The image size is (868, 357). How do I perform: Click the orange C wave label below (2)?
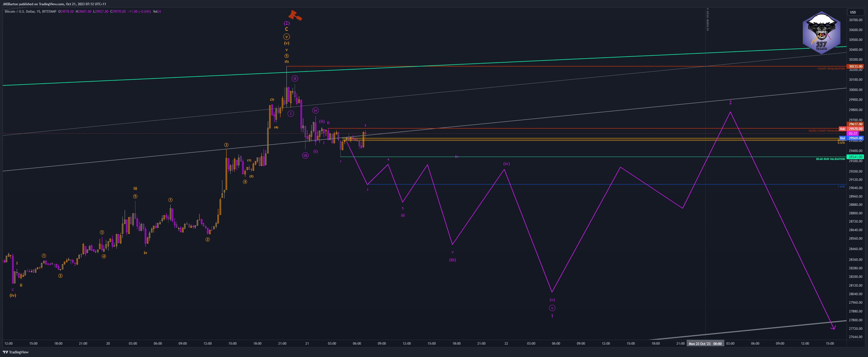pos(286,29)
